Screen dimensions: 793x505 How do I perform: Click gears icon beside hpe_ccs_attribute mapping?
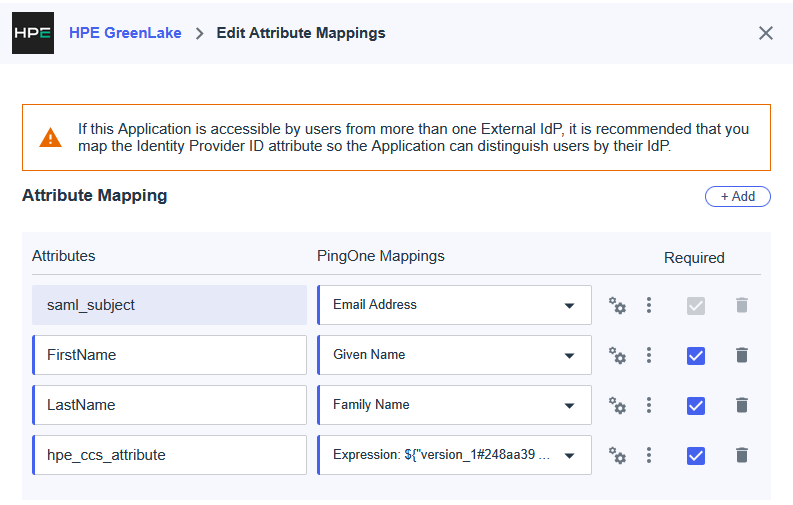coord(617,455)
